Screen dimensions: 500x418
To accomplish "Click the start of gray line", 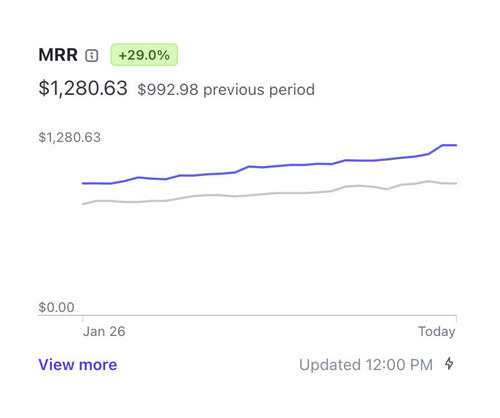I will [x=83, y=204].
